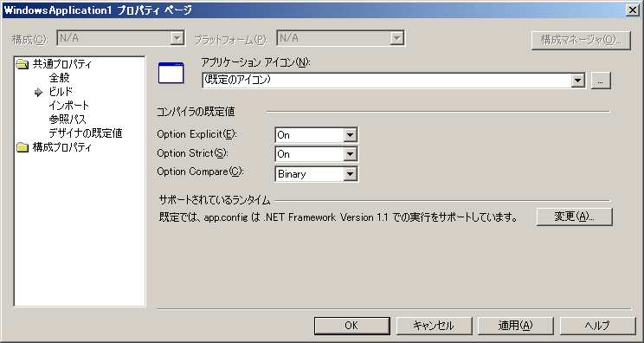The height and width of the screenshot is (343, 644).
Task: Select the ビルド tree item
Action: [61, 92]
